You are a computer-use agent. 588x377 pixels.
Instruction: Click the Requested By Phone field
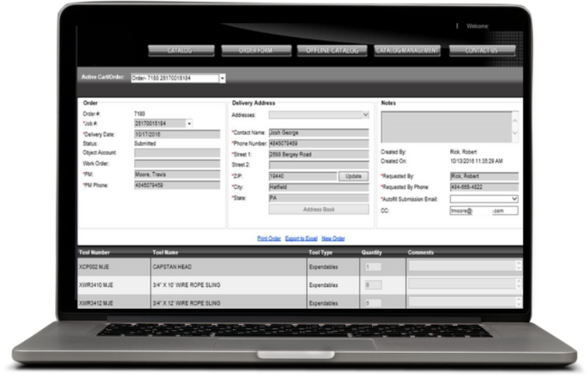[484, 187]
